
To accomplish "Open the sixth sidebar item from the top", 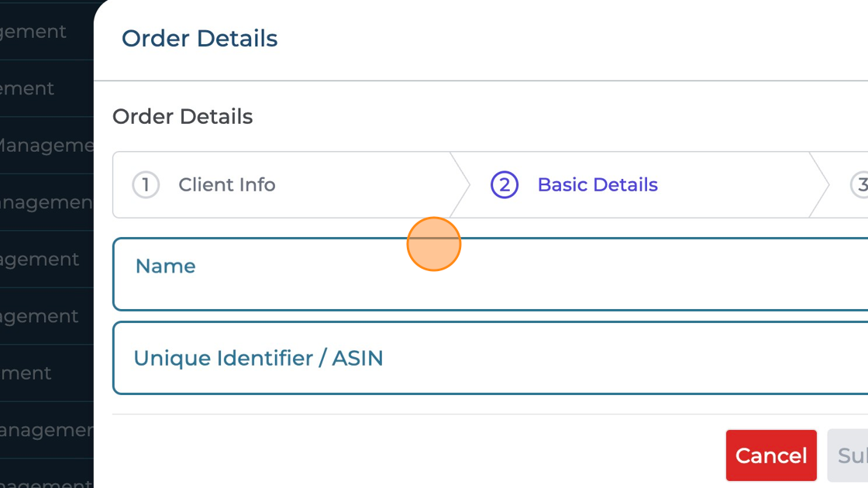I will point(40,316).
